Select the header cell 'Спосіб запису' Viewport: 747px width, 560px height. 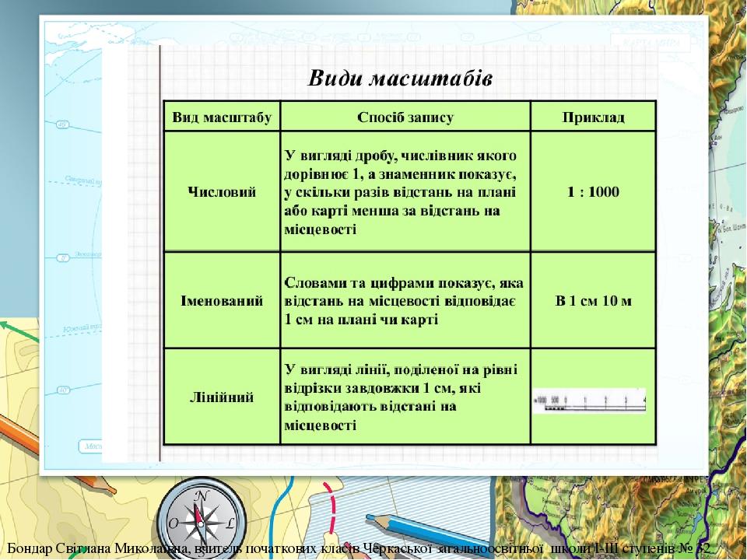pyautogui.click(x=405, y=117)
